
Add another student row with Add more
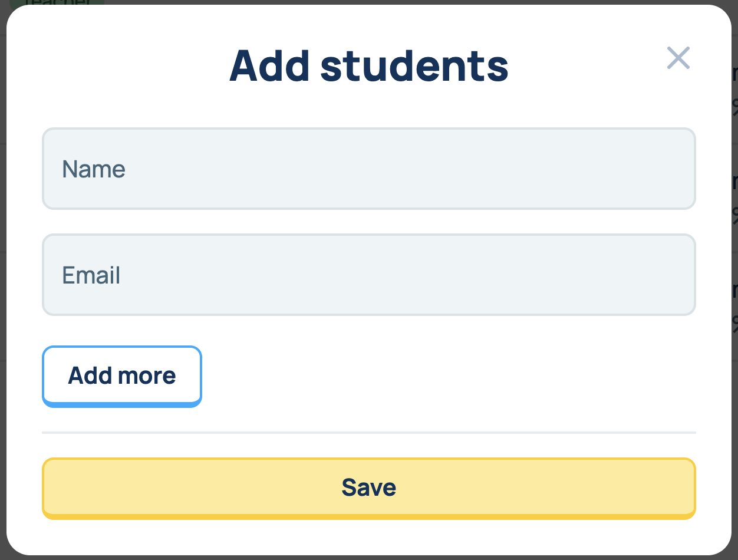[x=122, y=375]
